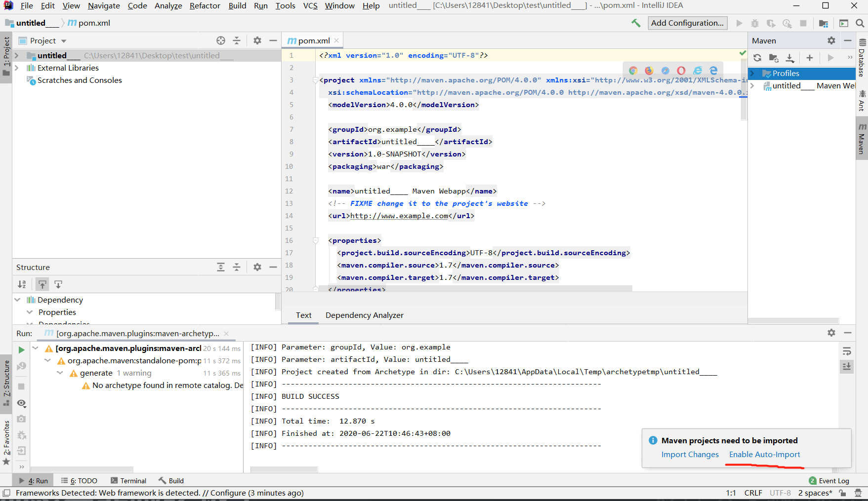Expand External Libraries node
This screenshot has height=501, width=868.
(x=17, y=68)
